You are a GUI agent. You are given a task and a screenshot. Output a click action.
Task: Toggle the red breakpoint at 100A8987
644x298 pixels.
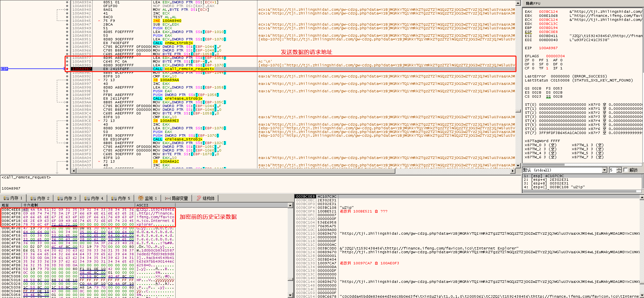point(67,69)
